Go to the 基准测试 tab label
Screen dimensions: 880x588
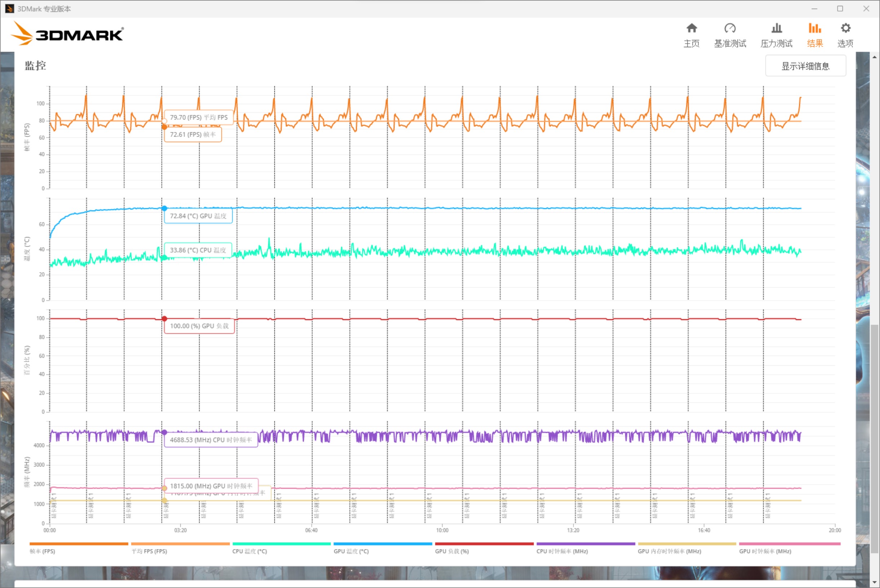tap(730, 44)
